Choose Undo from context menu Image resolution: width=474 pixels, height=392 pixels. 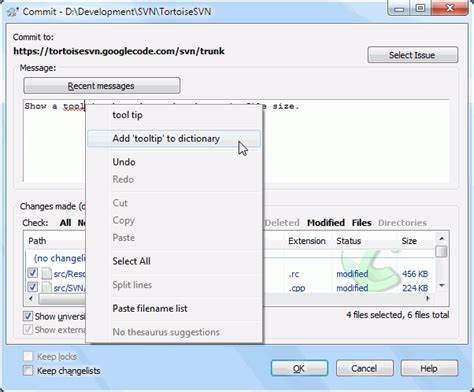click(x=174, y=162)
